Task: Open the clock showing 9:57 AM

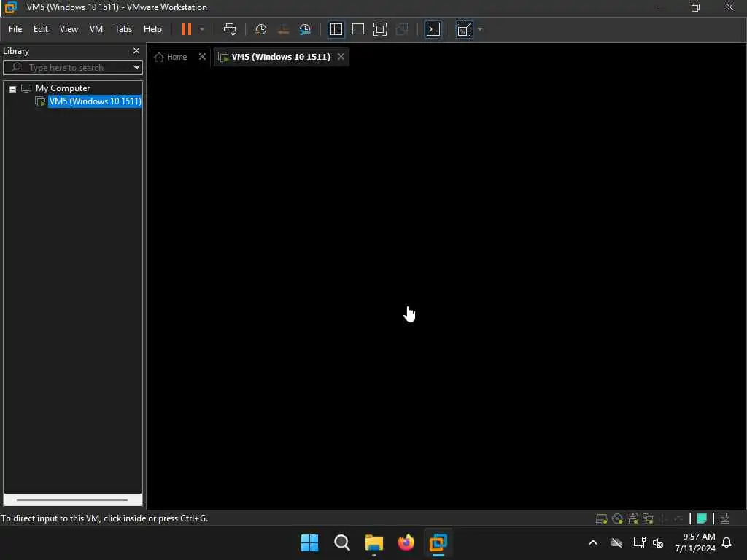Action: 695,542
